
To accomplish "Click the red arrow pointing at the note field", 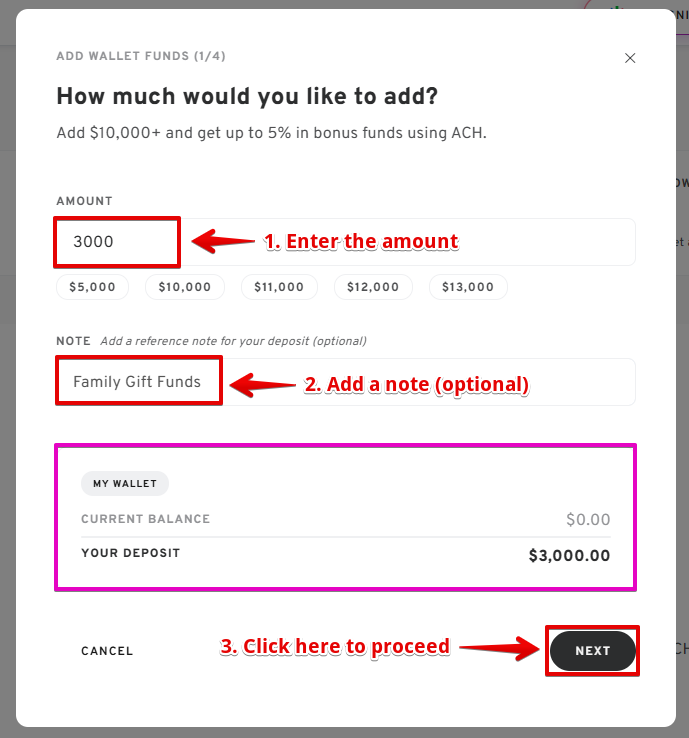I will pos(263,384).
